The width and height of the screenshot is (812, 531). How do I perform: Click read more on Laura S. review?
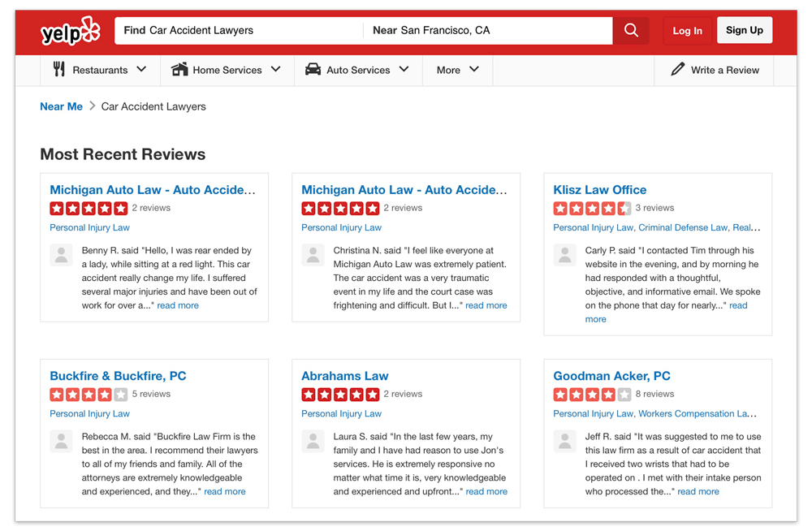tap(486, 492)
